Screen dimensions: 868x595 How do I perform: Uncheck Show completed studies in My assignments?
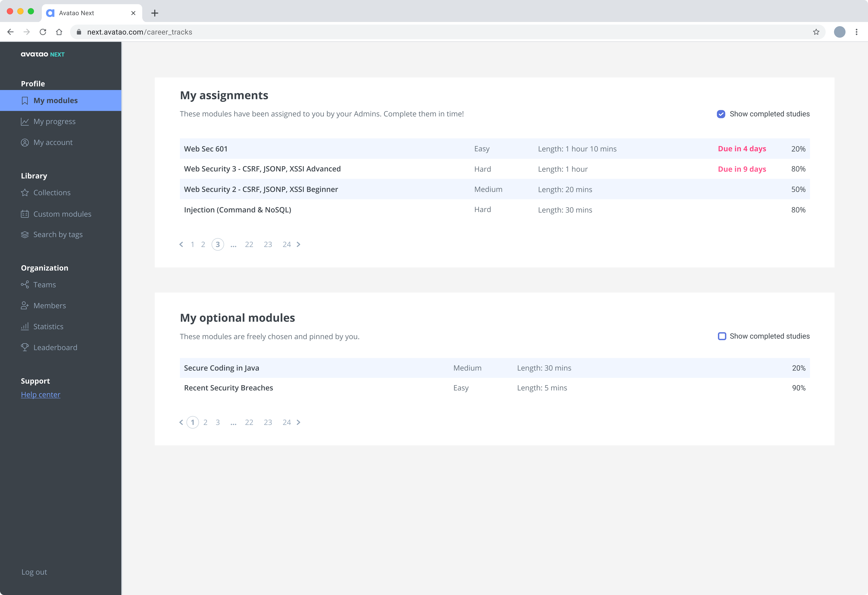coord(721,114)
